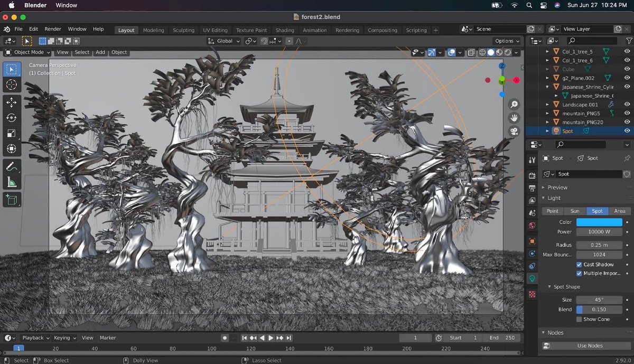Toggle visibility of Cube
The image size is (634, 364).
[627, 69]
